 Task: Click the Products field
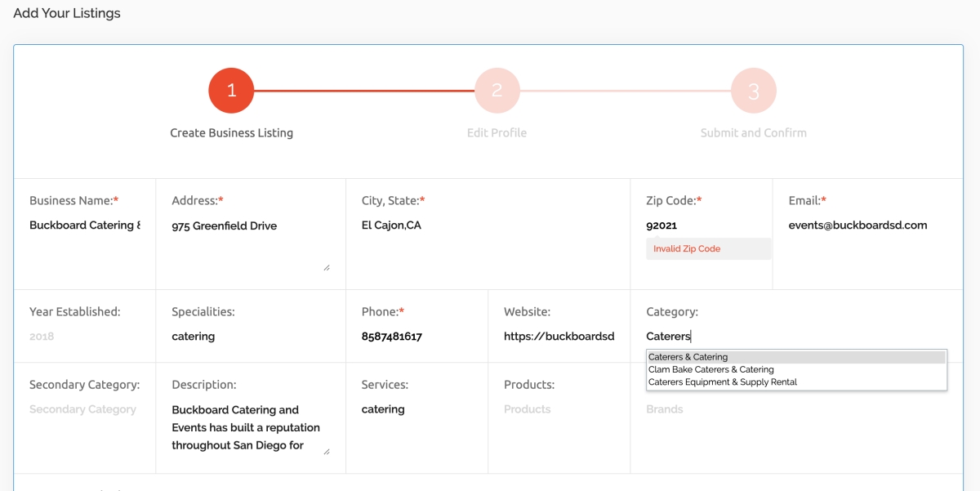pyautogui.click(x=559, y=409)
